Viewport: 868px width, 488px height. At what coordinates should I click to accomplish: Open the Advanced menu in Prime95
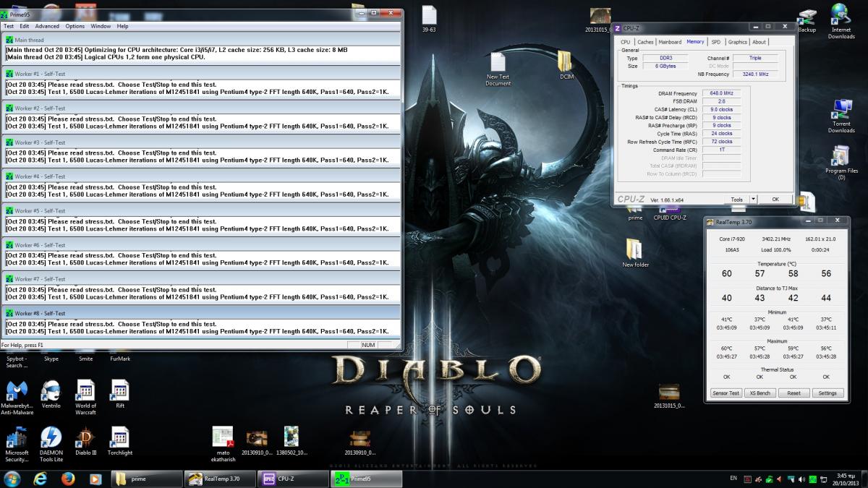pos(47,26)
